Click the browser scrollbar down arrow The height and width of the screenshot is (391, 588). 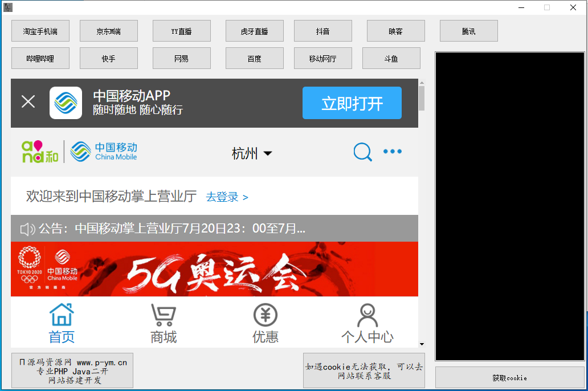(x=422, y=344)
